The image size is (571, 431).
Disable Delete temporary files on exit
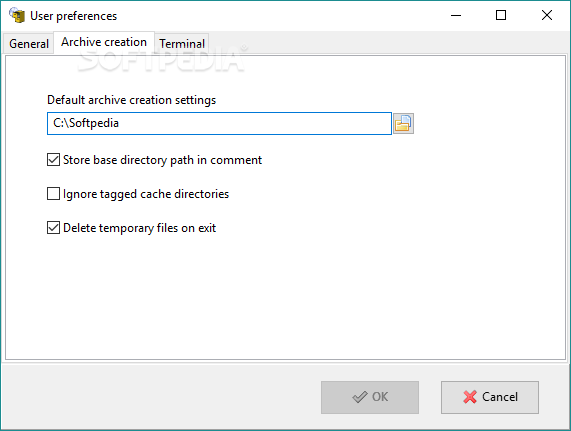54,228
